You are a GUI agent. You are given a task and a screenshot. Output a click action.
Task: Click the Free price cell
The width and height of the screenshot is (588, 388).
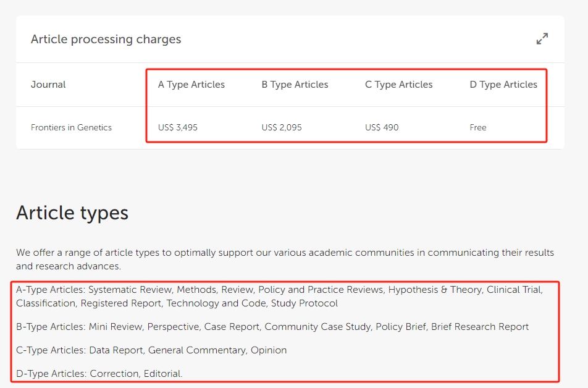tap(478, 127)
